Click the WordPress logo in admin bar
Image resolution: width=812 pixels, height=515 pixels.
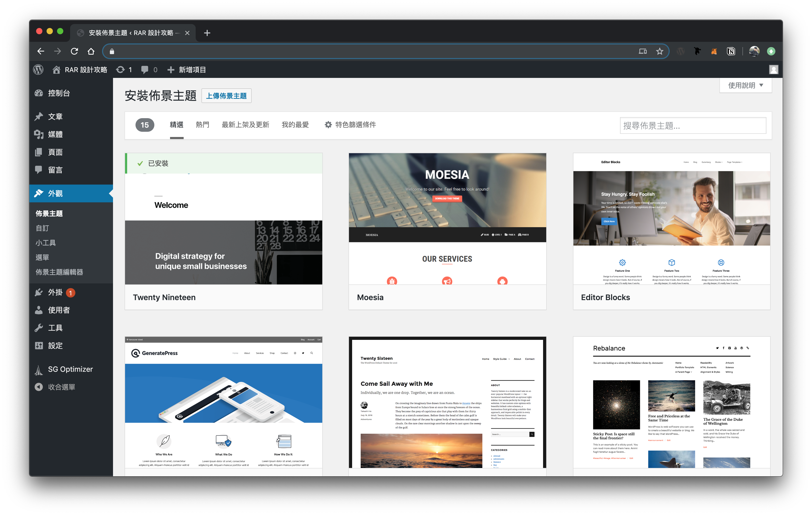pos(38,70)
